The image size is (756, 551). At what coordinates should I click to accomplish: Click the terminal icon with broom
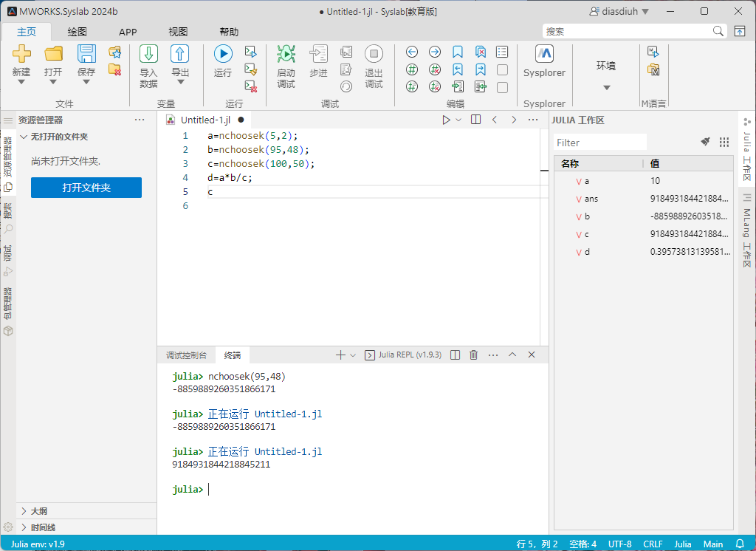[251, 69]
